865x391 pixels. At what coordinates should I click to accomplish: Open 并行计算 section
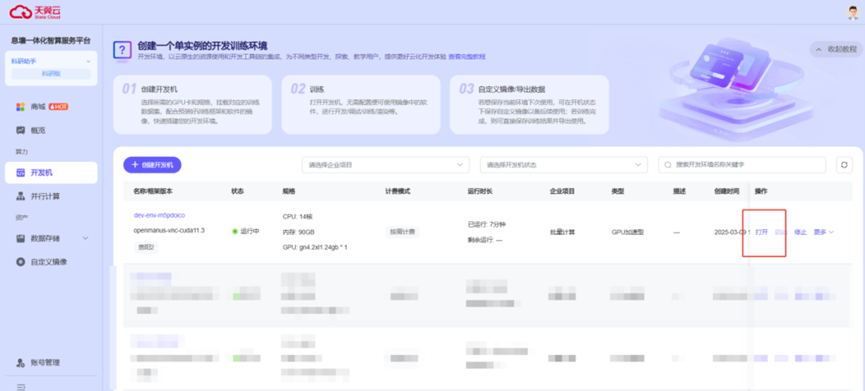(38, 196)
